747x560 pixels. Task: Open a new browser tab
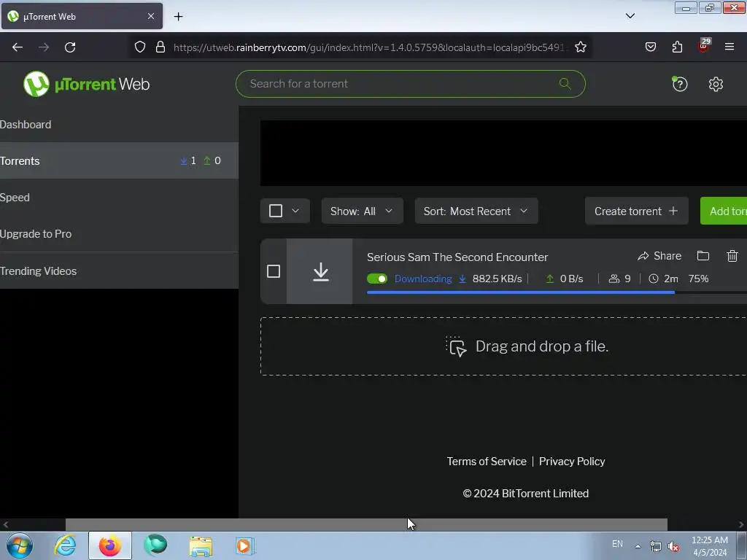pyautogui.click(x=178, y=17)
